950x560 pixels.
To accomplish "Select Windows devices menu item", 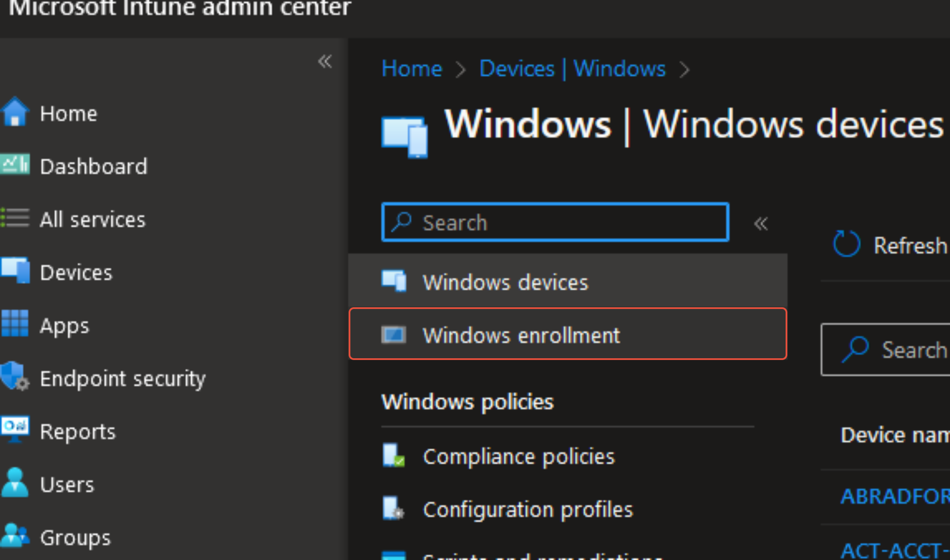I will coord(505,282).
